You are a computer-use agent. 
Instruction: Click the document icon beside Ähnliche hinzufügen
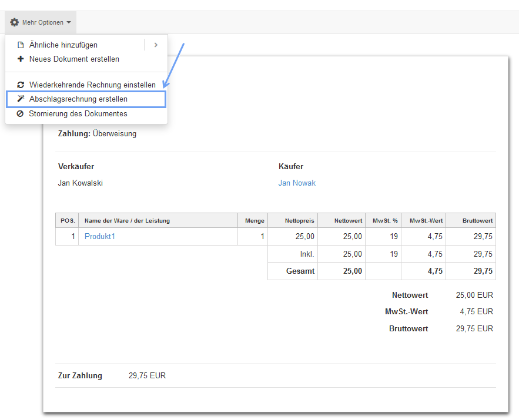tap(21, 45)
